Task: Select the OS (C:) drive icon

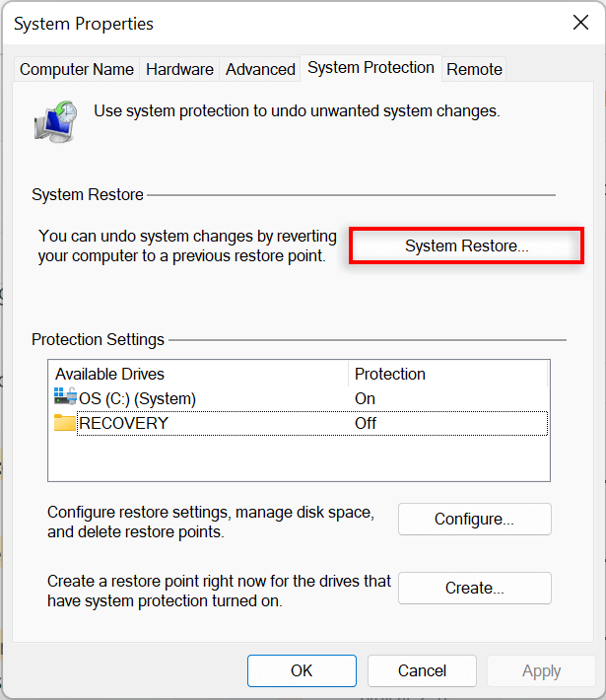Action: 65,396
